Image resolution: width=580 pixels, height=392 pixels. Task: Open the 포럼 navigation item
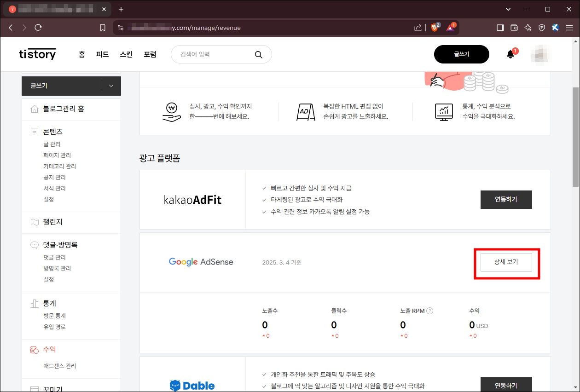click(x=150, y=54)
